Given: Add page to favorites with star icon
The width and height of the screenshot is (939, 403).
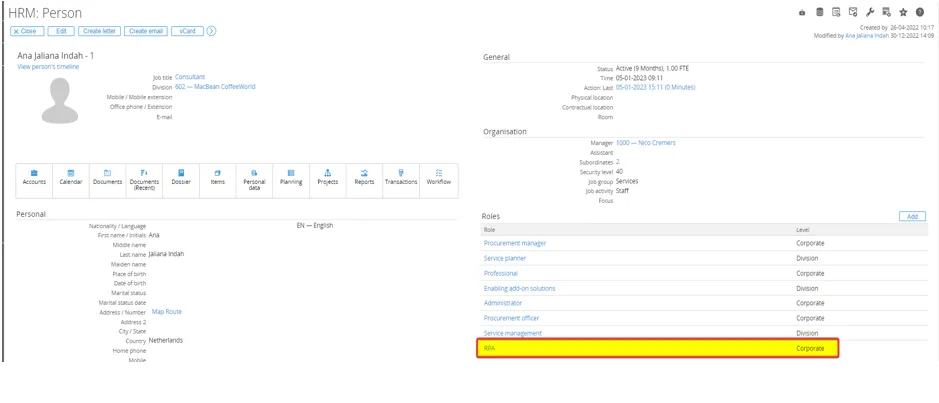Looking at the screenshot, I should [x=903, y=13].
